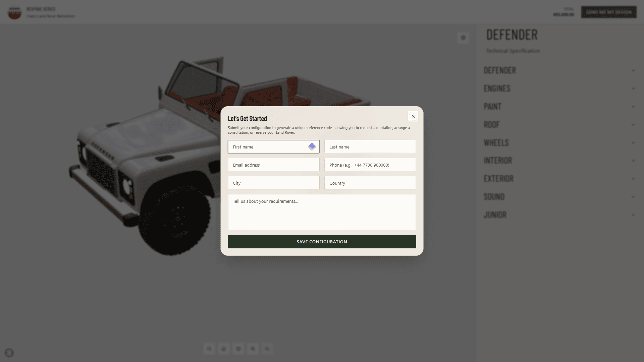644x362 pixels.
Task: Expand the Paint section
Action: (x=559, y=107)
